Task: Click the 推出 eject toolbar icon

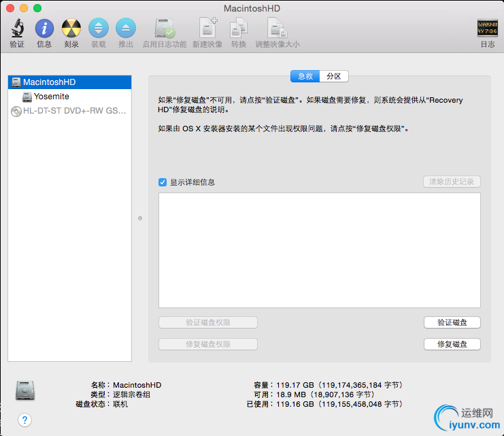Action: click(126, 29)
